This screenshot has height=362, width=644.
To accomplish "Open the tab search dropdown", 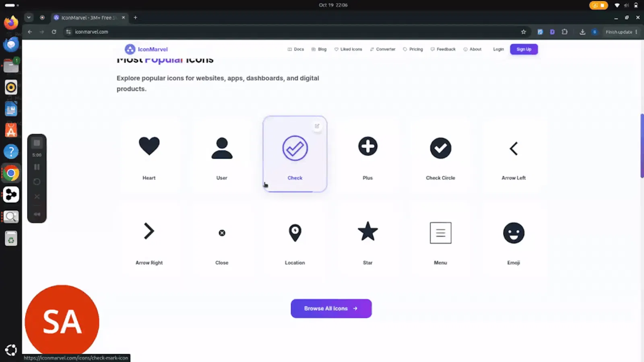I will pos(29,18).
